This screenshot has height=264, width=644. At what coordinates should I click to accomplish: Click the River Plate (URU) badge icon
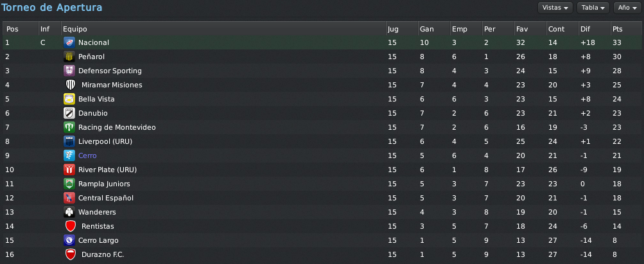[69, 170]
